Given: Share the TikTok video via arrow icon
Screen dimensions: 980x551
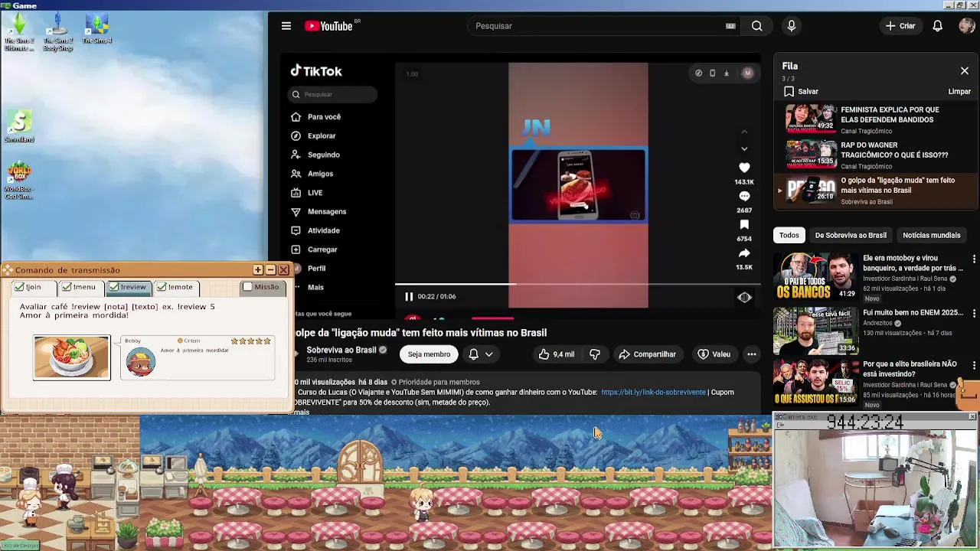Looking at the screenshot, I should (x=744, y=253).
